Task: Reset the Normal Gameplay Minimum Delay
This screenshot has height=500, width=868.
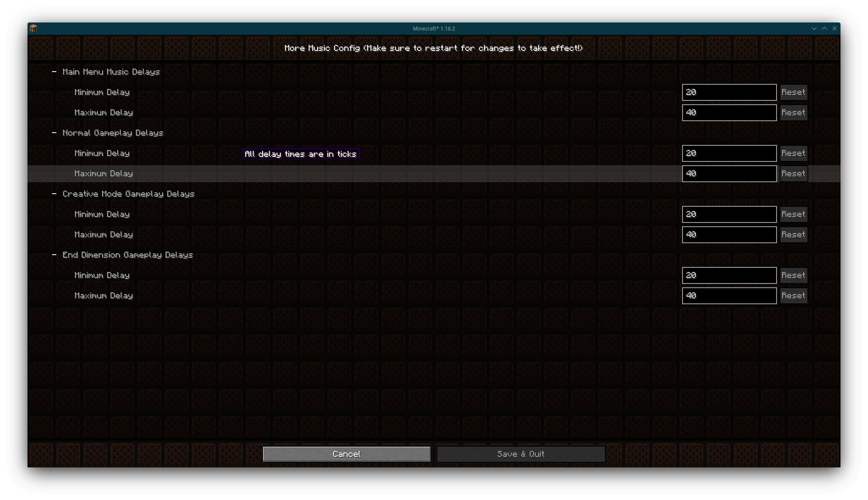Action: pyautogui.click(x=793, y=153)
